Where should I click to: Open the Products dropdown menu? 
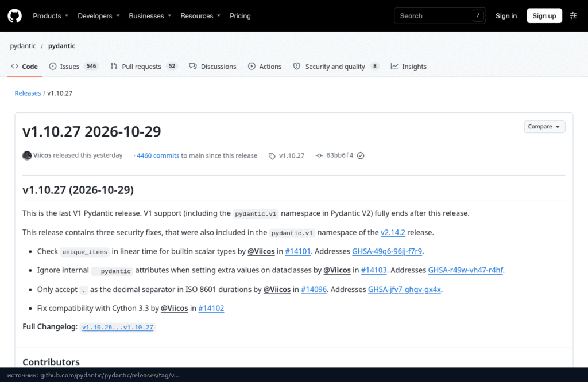[x=51, y=16]
